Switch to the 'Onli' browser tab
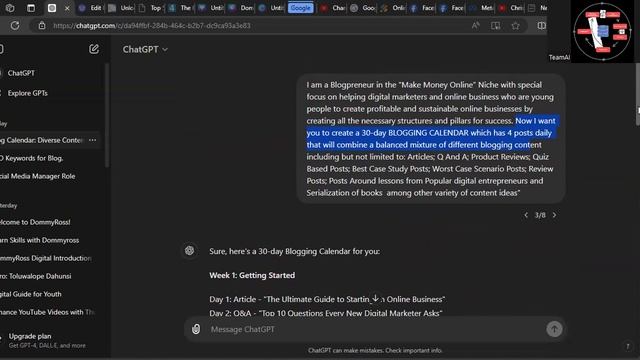The image size is (640, 360). [393, 8]
